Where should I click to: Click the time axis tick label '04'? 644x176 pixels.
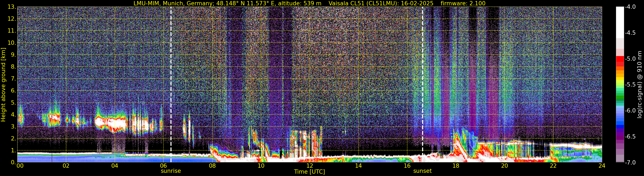tap(114, 166)
